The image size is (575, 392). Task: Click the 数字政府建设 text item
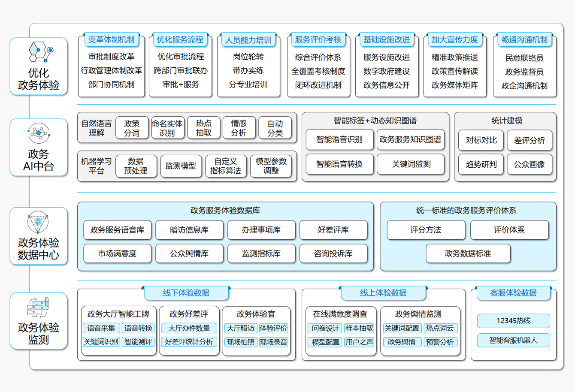pos(386,71)
